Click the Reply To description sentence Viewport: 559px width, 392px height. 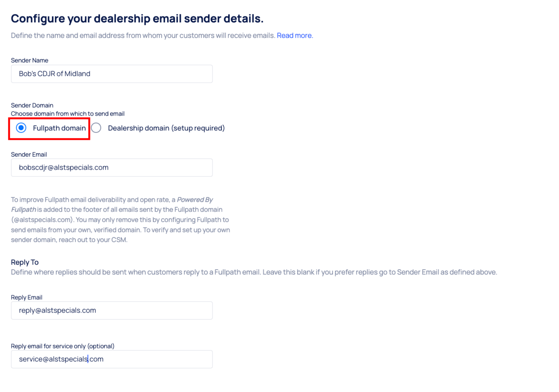(254, 272)
